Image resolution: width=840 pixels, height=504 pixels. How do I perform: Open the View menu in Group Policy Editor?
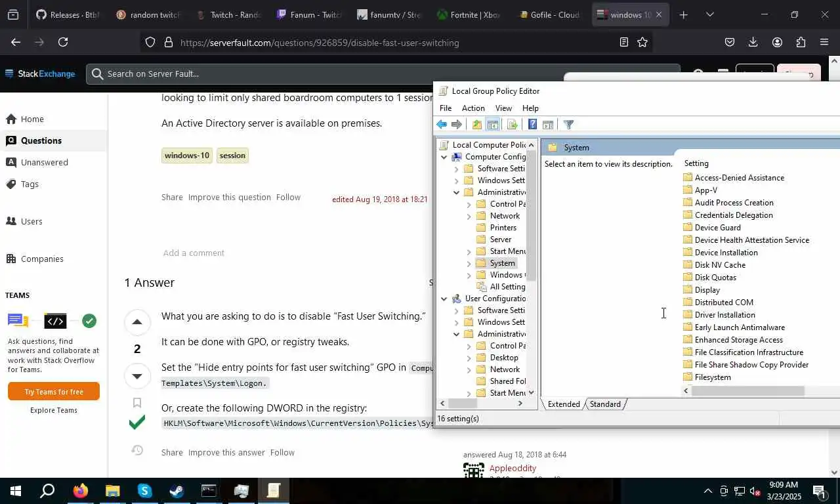tap(503, 108)
